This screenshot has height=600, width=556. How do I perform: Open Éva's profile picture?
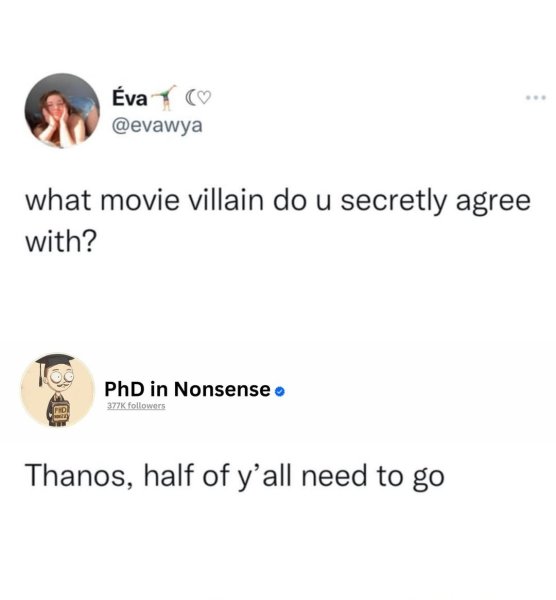click(x=62, y=110)
